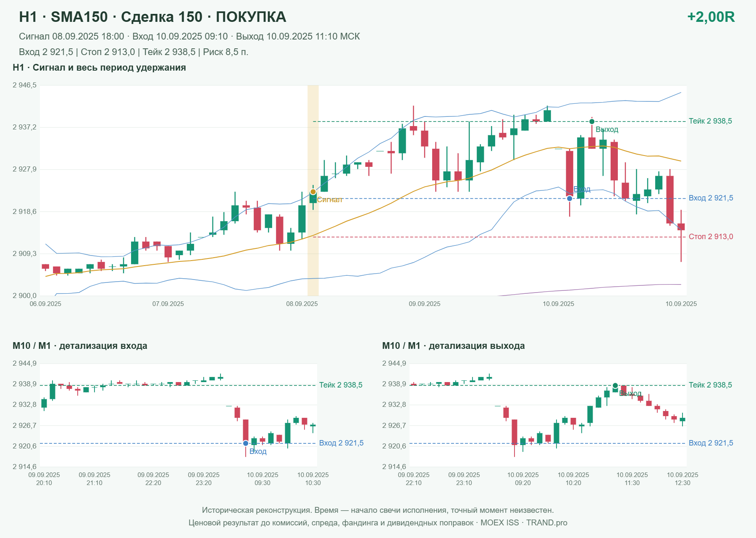
Task: Click the signal, entry and exit times line
Action: pyautogui.click(x=189, y=37)
